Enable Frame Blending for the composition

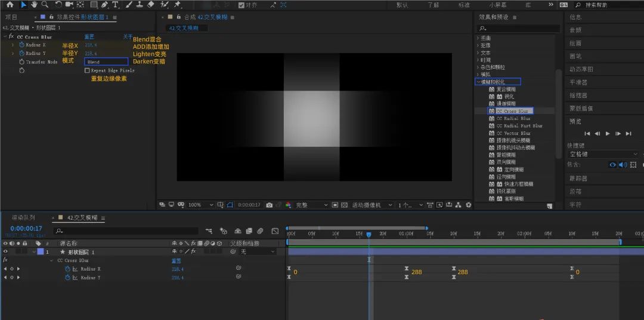pos(249,230)
